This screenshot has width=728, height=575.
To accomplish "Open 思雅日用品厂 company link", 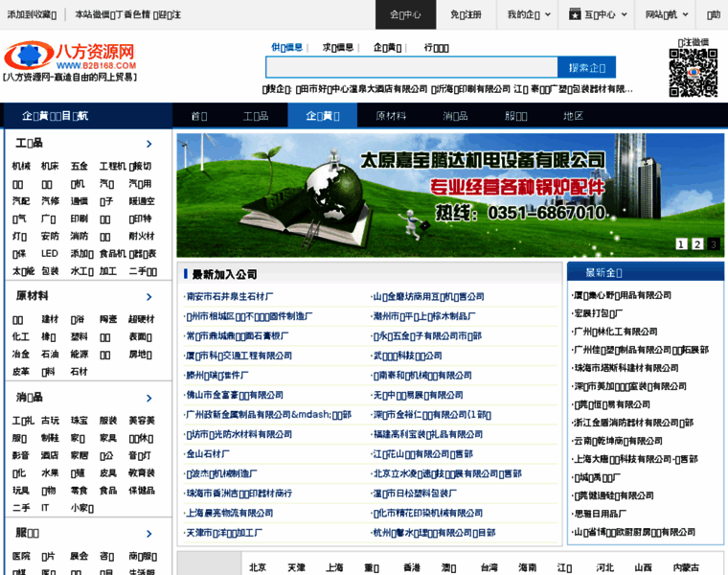I will (x=600, y=514).
